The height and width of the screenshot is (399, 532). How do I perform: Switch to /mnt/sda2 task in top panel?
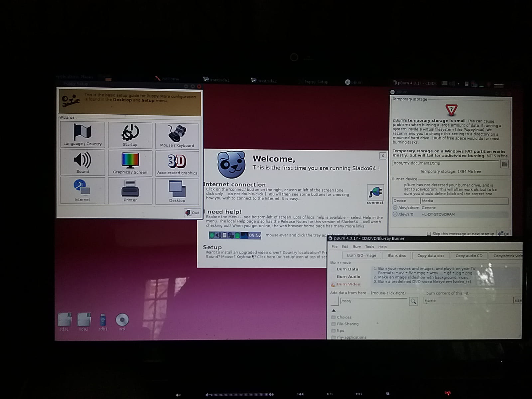(x=264, y=80)
